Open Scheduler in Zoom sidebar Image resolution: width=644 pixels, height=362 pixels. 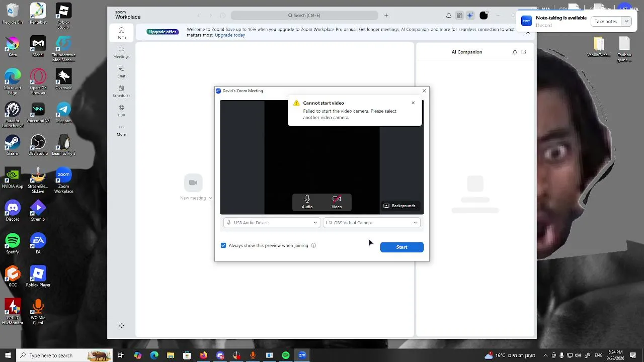tap(121, 92)
